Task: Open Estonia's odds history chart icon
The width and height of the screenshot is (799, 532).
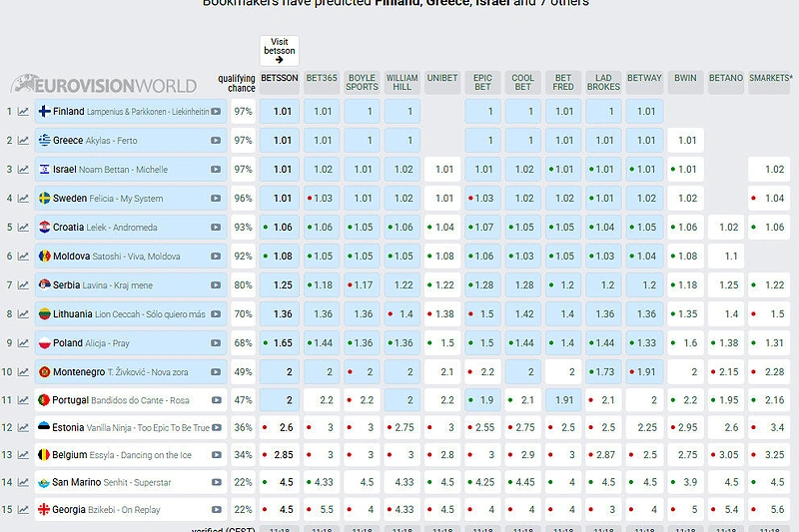Action: pos(23,428)
